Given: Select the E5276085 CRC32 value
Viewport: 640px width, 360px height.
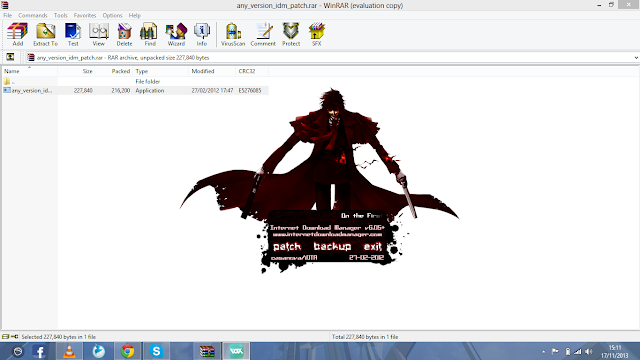Looking at the screenshot, I should [250, 91].
